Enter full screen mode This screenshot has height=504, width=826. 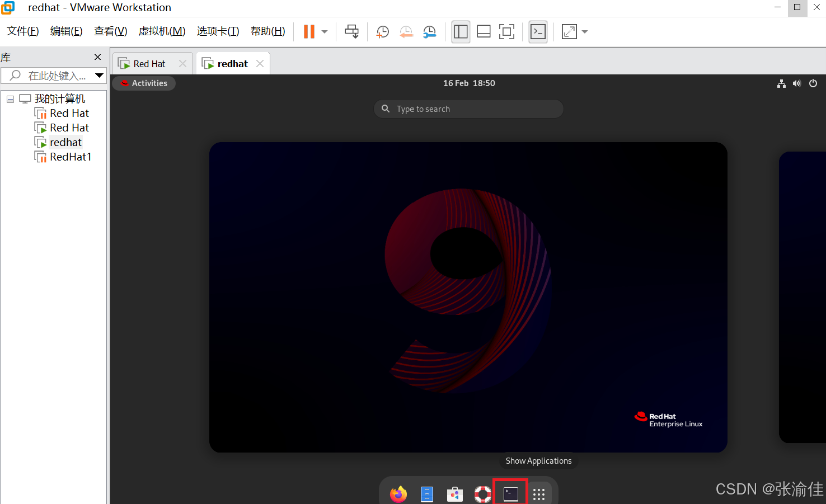point(506,32)
